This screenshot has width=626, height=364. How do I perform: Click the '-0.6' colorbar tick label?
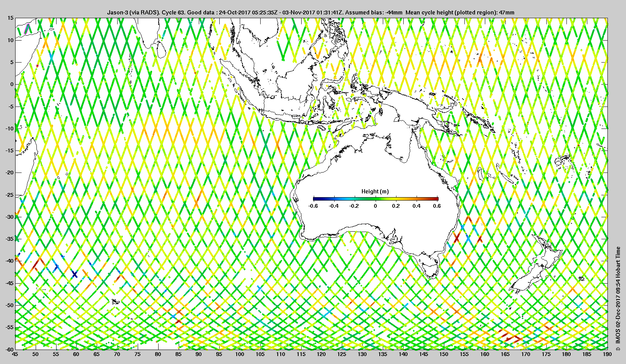313,206
